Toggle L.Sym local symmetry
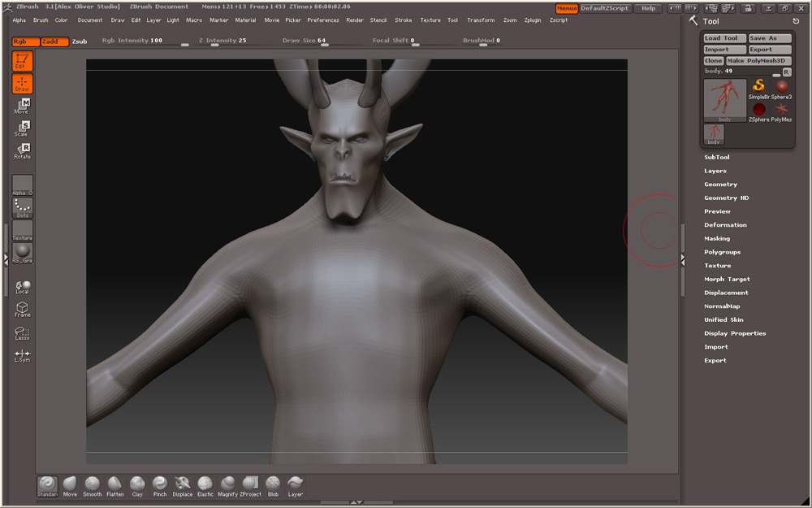This screenshot has width=812, height=508. click(22, 355)
